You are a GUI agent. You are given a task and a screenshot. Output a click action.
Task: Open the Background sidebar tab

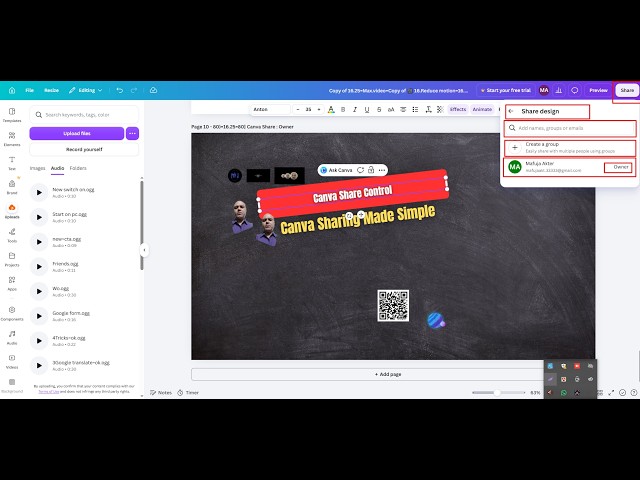pos(12,385)
